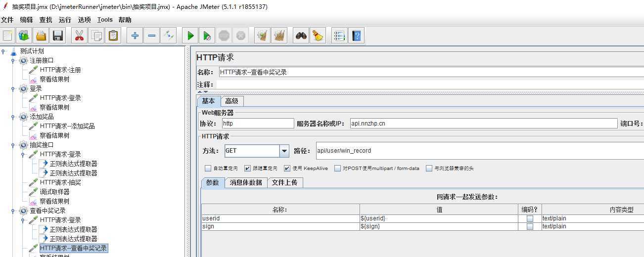This screenshot has width=644, height=257.
Task: Save the test plan
Action: (x=58, y=36)
